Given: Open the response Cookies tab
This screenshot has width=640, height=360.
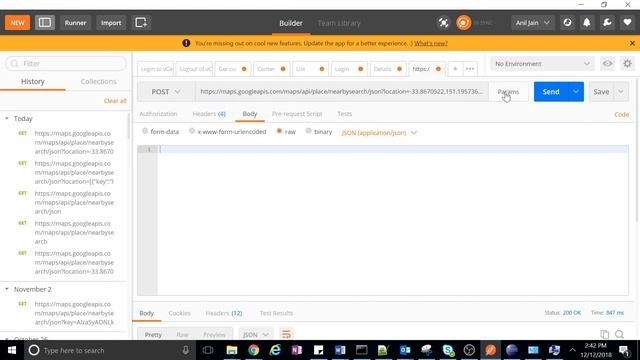Looking at the screenshot, I should click(180, 313).
